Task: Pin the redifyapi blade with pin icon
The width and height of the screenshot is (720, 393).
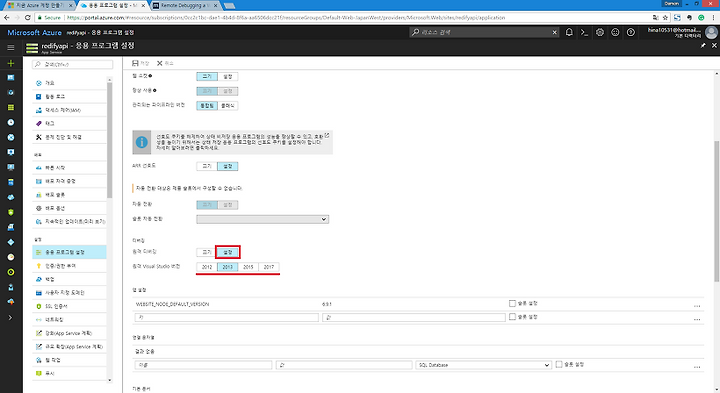Action: tap(703, 45)
